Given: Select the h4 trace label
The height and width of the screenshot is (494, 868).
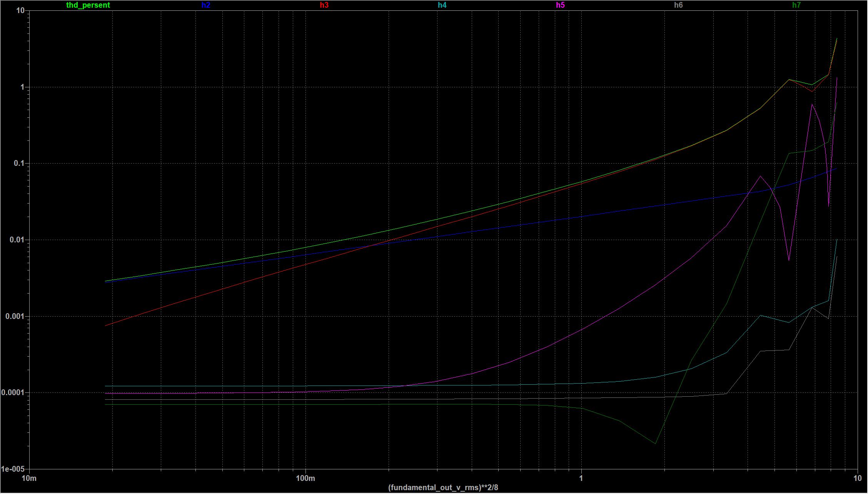Looking at the screenshot, I should point(442,5).
